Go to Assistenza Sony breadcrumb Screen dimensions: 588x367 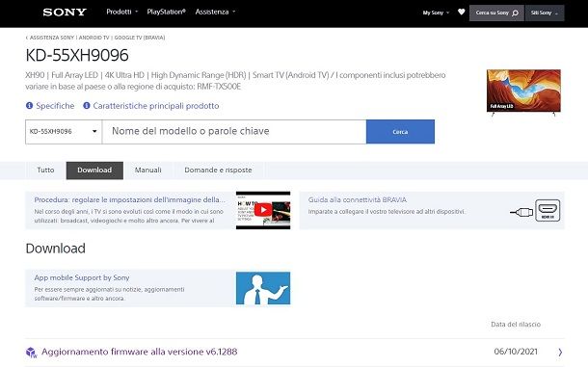[52, 38]
